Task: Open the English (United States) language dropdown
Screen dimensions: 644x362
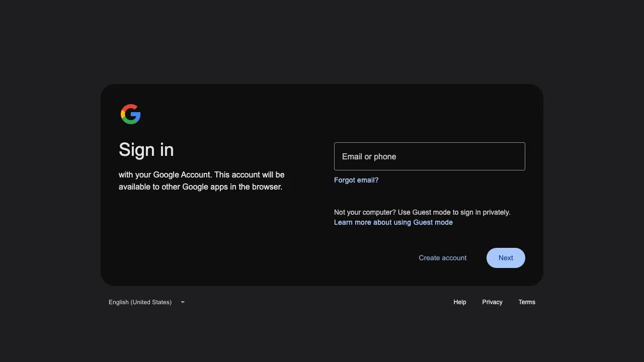Action: click(x=146, y=302)
